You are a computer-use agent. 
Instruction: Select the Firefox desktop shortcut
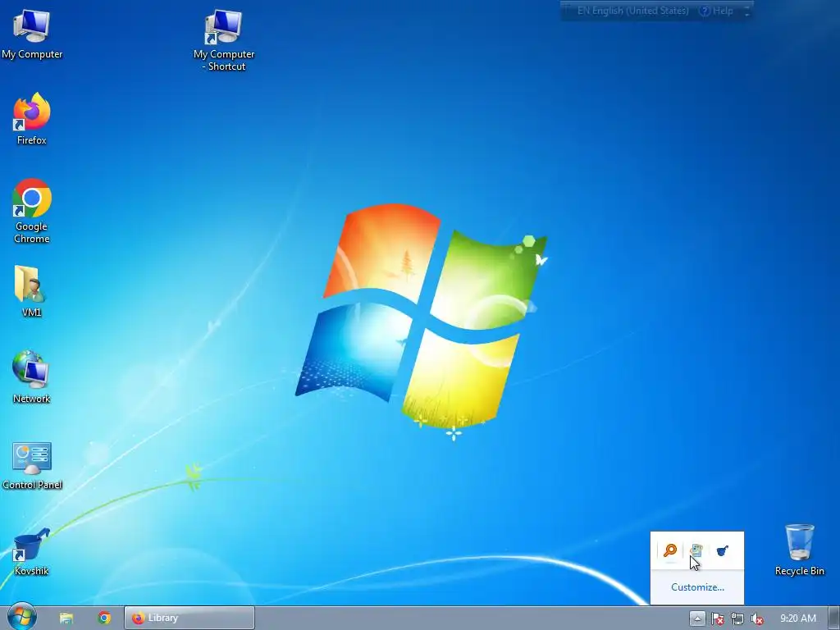point(32,119)
